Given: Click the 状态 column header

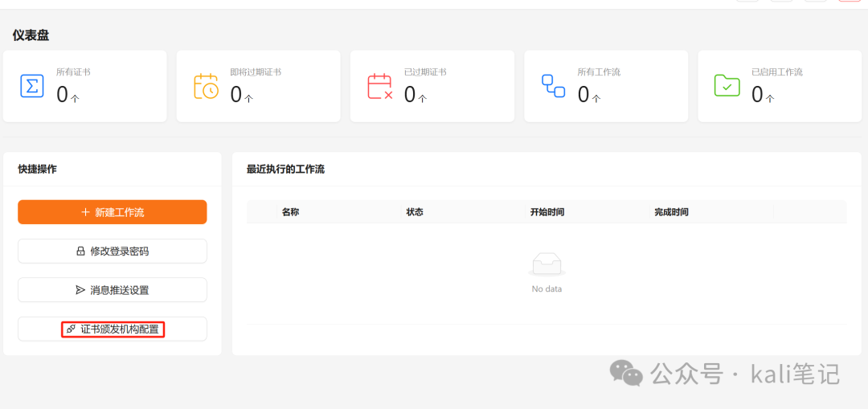Looking at the screenshot, I should tap(415, 212).
